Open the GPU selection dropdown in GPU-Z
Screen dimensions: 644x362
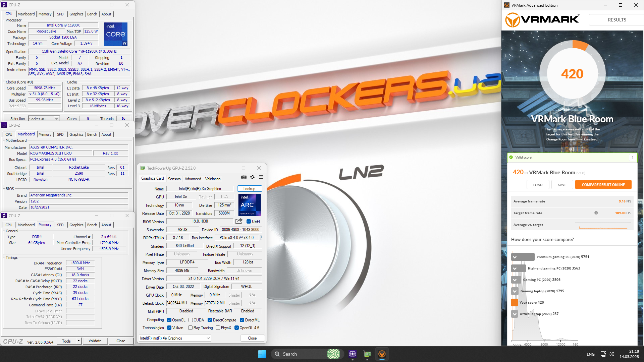tap(175, 338)
